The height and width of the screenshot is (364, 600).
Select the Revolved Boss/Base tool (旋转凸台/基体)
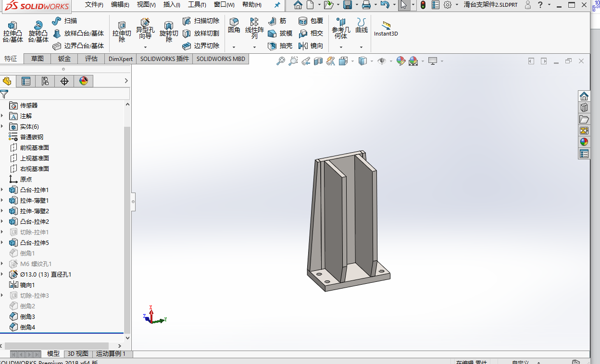(x=38, y=32)
